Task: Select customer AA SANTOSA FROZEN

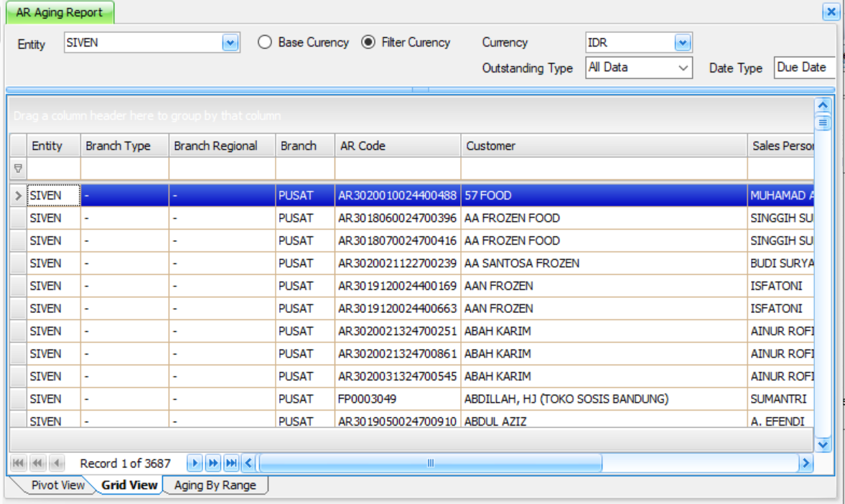Action: pyautogui.click(x=604, y=263)
